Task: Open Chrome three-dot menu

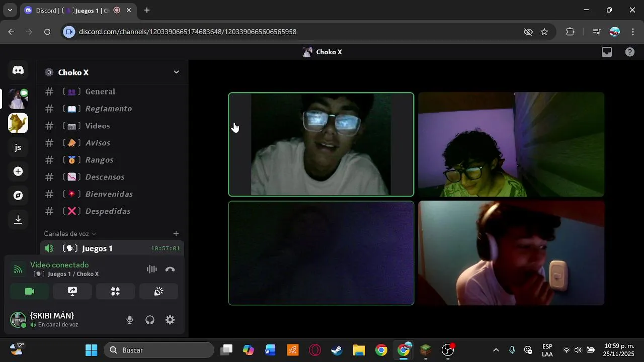Action: (x=633, y=32)
